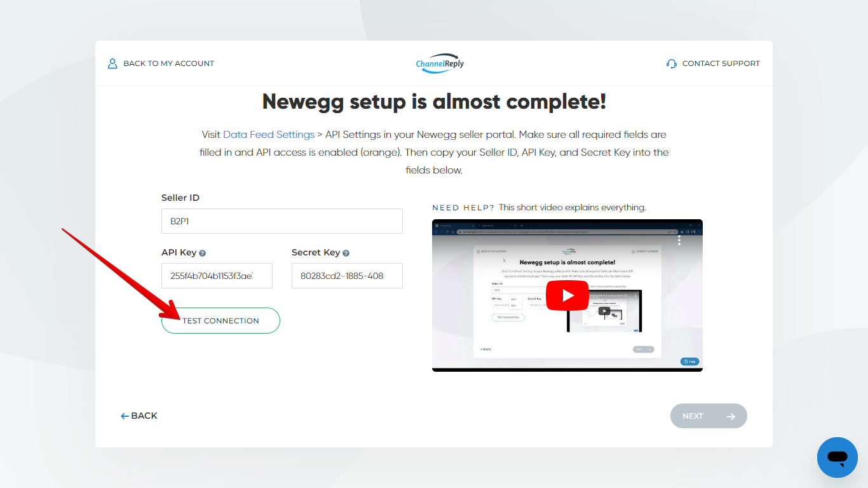Screen dimensions: 868x488
Task: Go back to my account
Action: (161, 64)
